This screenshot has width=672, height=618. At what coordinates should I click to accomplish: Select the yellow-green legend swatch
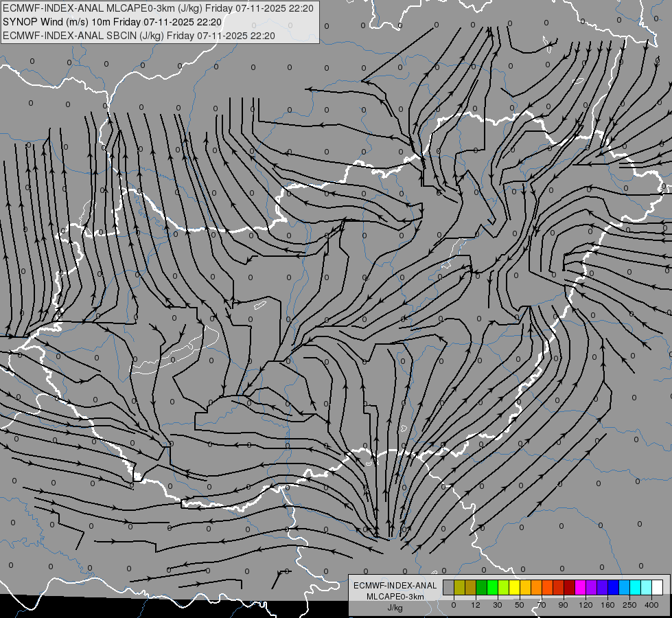point(504,588)
